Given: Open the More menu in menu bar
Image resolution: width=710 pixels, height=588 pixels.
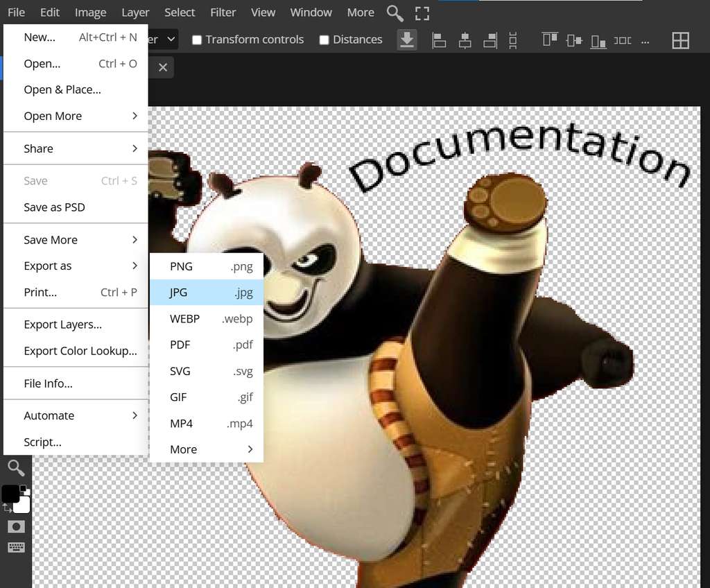Looking at the screenshot, I should pyautogui.click(x=361, y=12).
